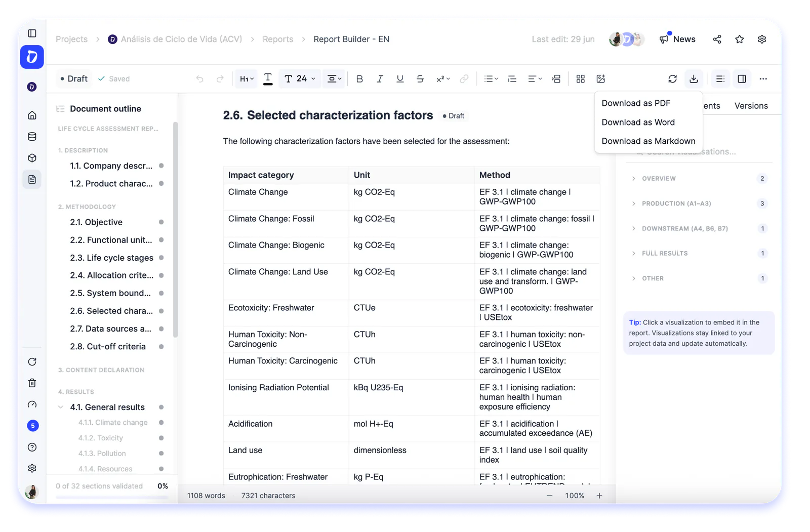The height and width of the screenshot is (532, 810).
Task: Click the trash icon in sidebar
Action: pyautogui.click(x=32, y=383)
